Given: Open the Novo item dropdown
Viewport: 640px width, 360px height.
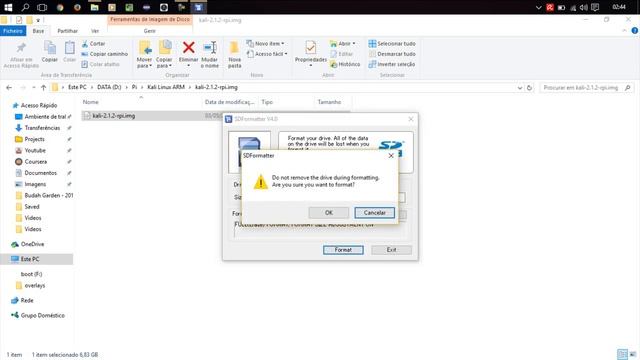Looking at the screenshot, I should click(x=265, y=44).
